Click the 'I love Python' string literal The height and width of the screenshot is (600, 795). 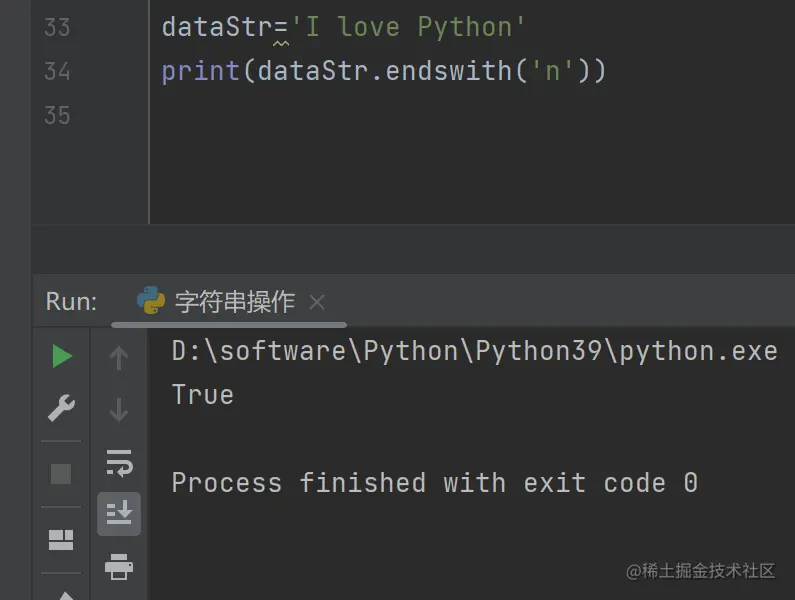point(408,27)
